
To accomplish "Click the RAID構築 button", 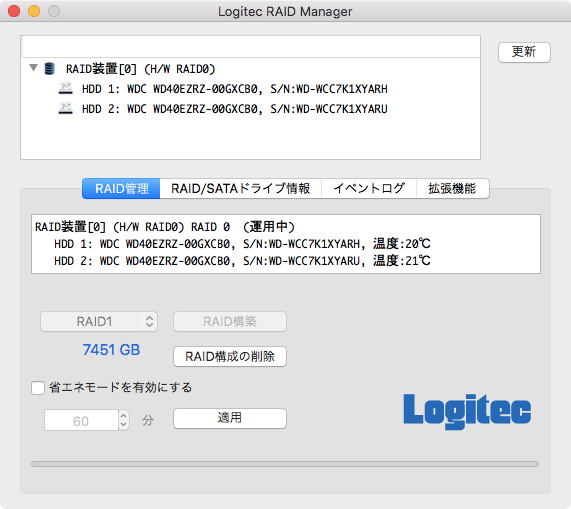I will [230, 321].
